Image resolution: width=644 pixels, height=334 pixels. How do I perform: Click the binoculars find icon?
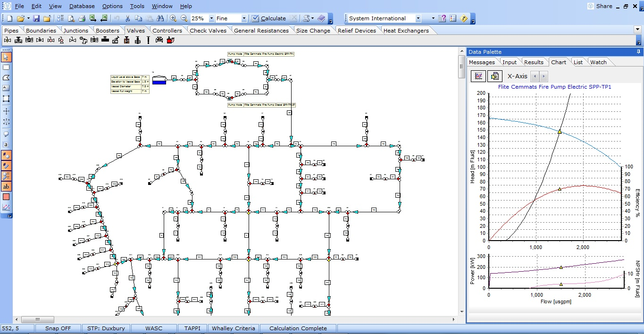coord(160,18)
